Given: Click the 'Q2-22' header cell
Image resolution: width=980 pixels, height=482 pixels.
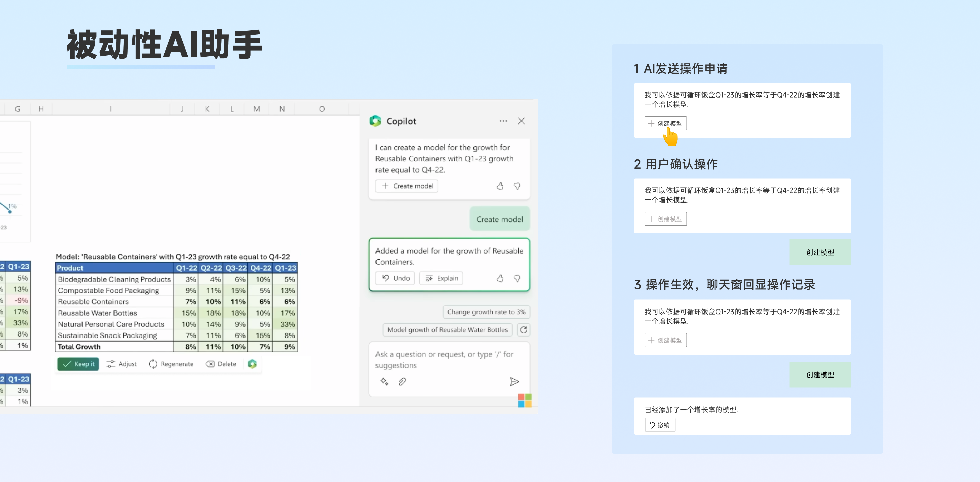Looking at the screenshot, I should [x=211, y=268].
